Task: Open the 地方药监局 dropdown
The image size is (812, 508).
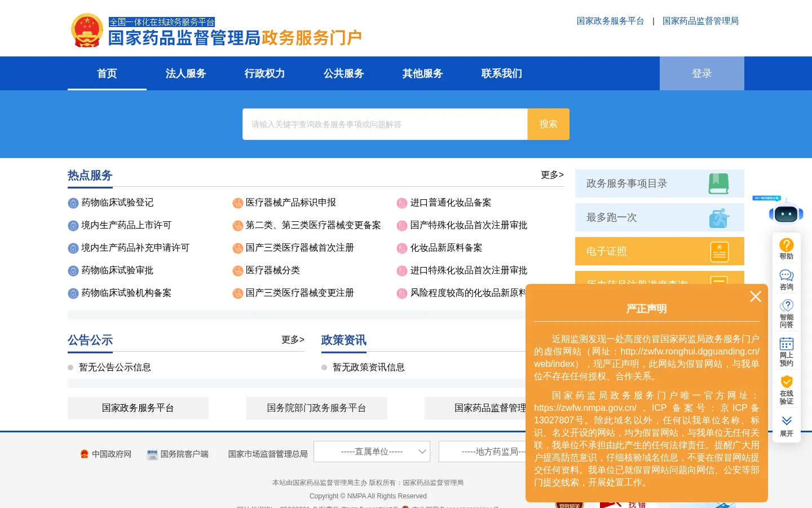Action: tap(483, 452)
